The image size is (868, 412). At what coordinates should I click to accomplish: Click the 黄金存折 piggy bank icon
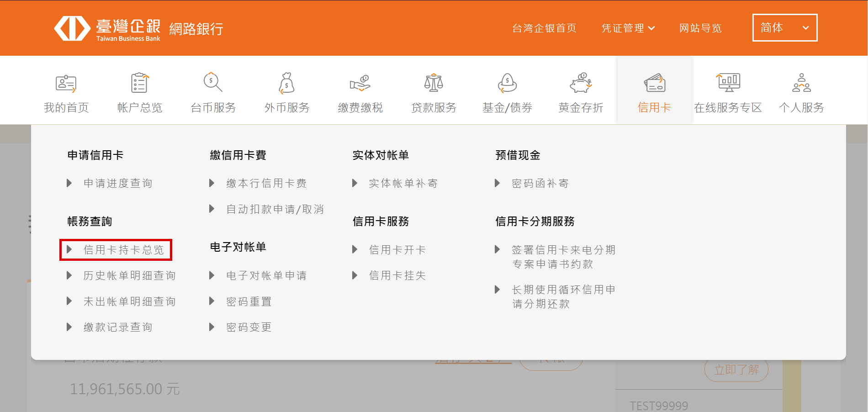[x=581, y=83]
